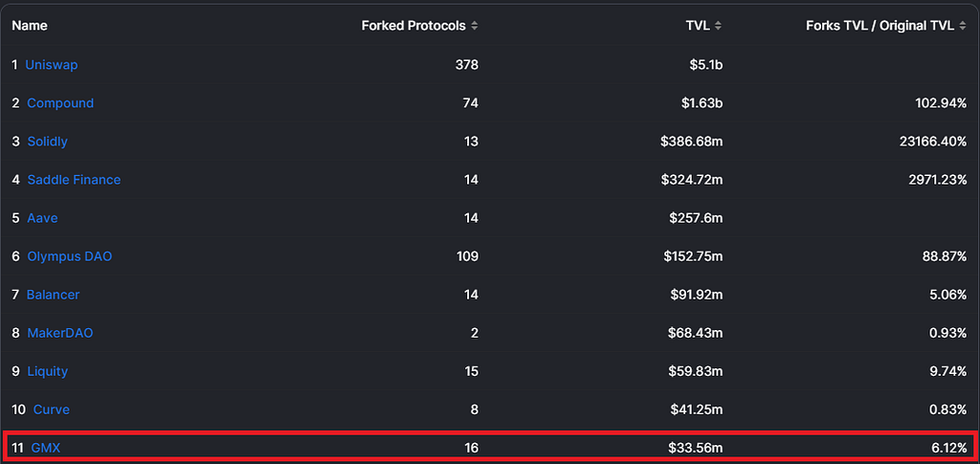
Task: View the Balancer protocol link
Action: [x=54, y=295]
